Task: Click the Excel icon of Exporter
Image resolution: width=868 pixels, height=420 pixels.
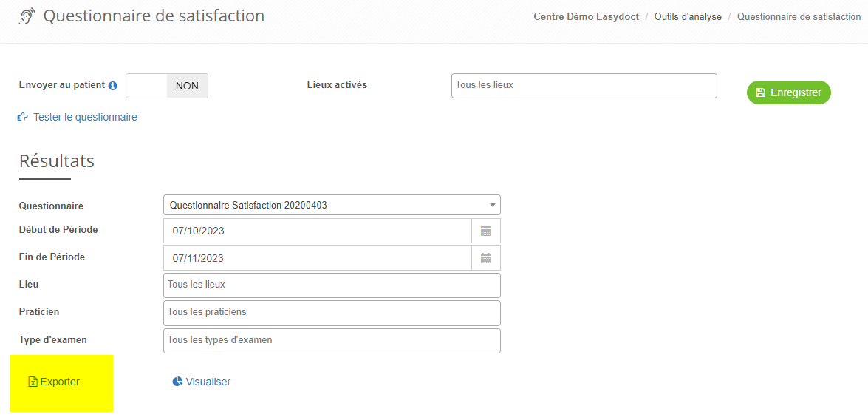Action: (x=33, y=382)
